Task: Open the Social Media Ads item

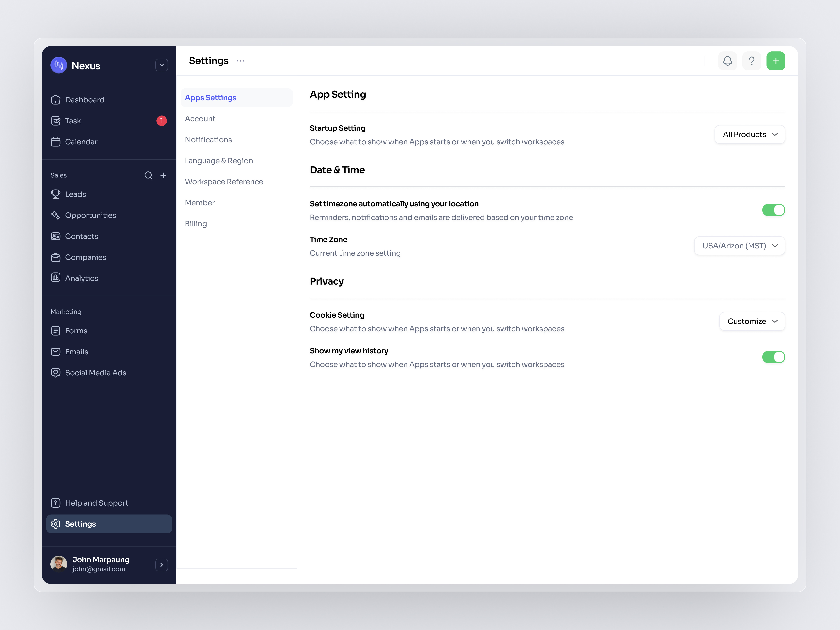Action: (95, 373)
